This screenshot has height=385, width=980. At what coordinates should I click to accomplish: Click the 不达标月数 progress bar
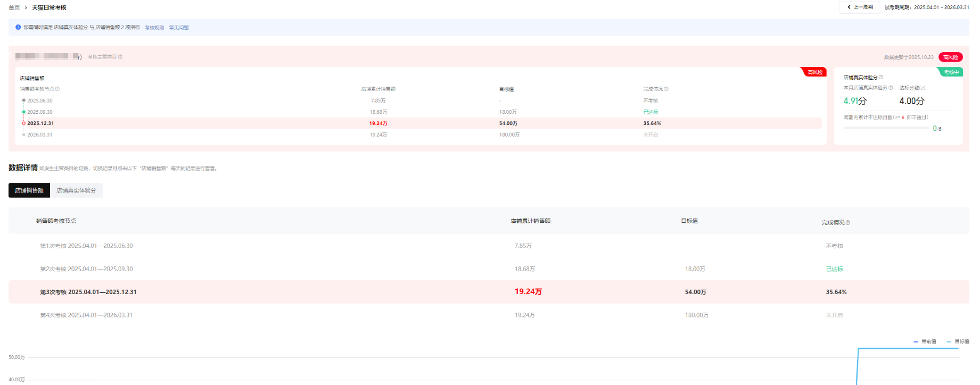(x=886, y=128)
